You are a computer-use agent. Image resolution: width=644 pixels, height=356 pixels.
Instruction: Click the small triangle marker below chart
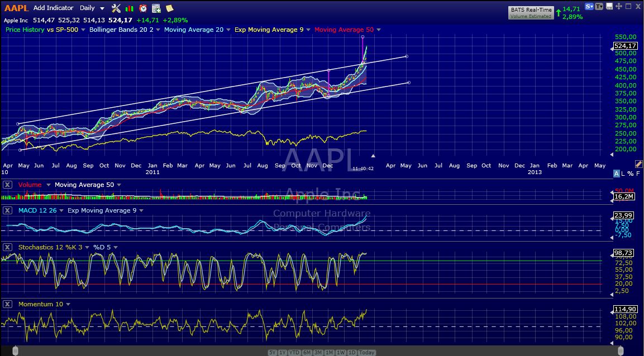click(373, 156)
